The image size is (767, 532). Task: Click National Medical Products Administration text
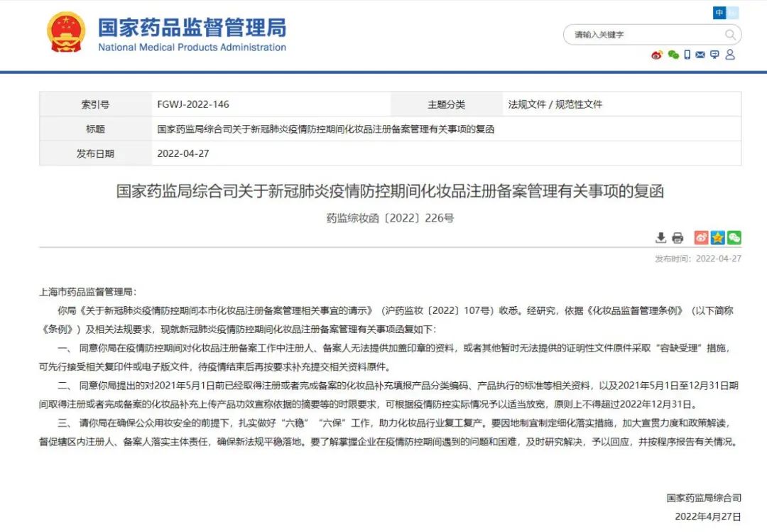[192, 48]
